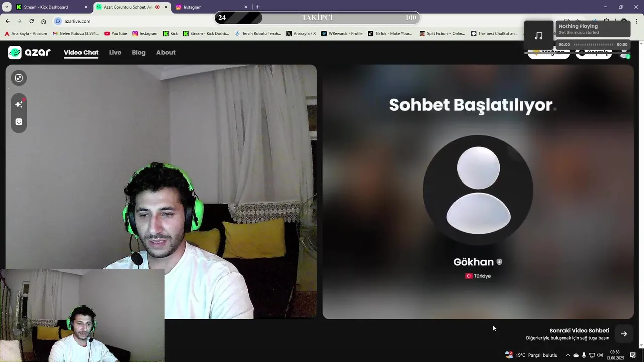
Task: Click the TAKİPÇİ follower goal progress bar
Action: point(317,18)
